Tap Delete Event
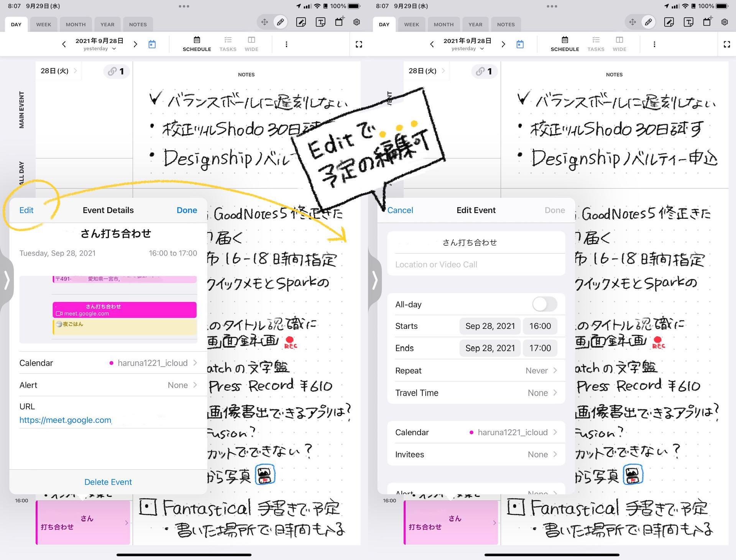Image resolution: width=736 pixels, height=560 pixels. click(108, 482)
